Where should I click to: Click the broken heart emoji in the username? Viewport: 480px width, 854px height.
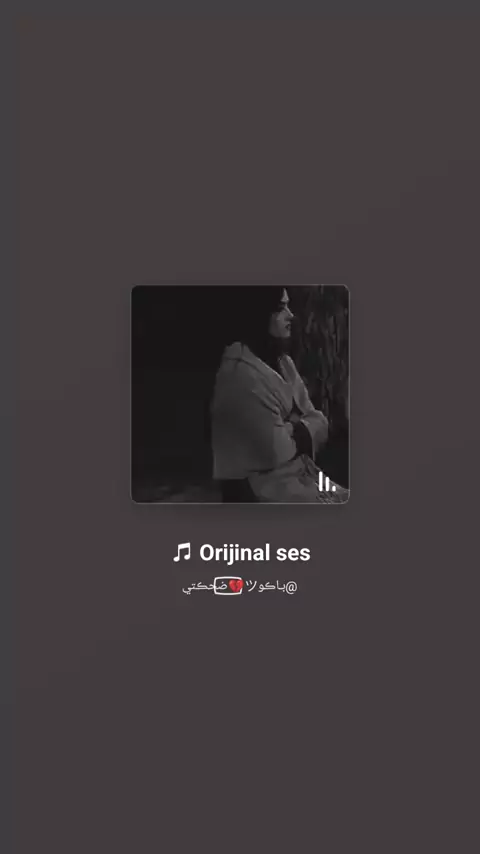(x=235, y=587)
